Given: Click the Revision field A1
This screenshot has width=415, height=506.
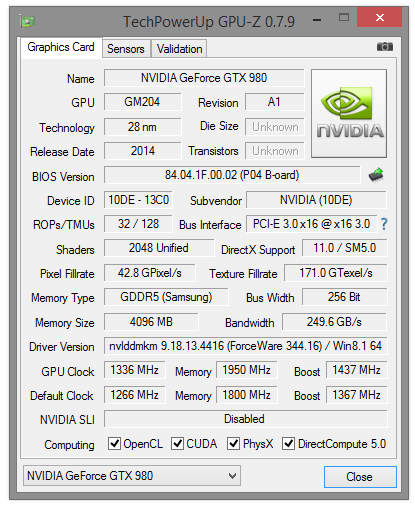Looking at the screenshot, I should click(275, 102).
